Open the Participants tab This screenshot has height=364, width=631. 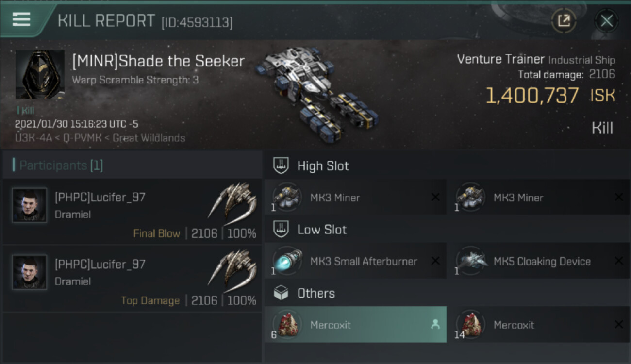pyautogui.click(x=61, y=165)
